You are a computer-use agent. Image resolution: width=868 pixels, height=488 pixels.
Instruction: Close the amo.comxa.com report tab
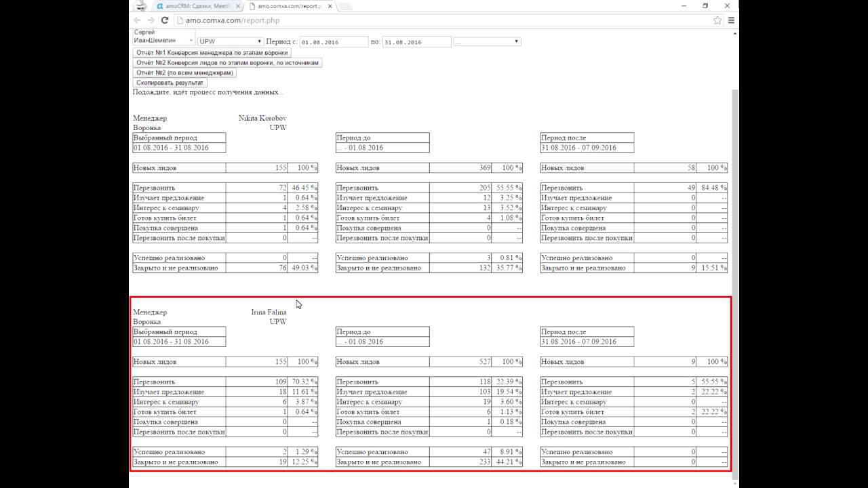pos(330,6)
